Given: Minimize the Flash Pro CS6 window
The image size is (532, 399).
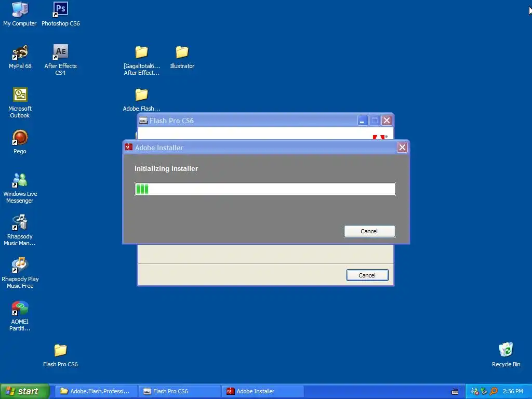Looking at the screenshot, I should pos(362,120).
